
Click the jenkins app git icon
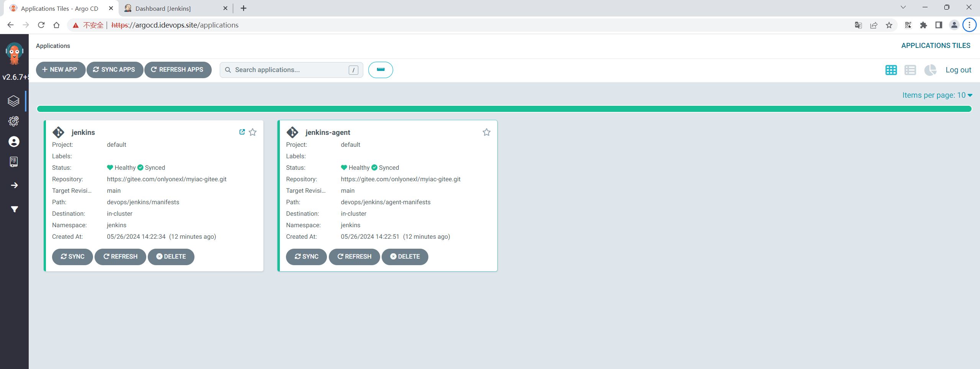pyautogui.click(x=59, y=132)
